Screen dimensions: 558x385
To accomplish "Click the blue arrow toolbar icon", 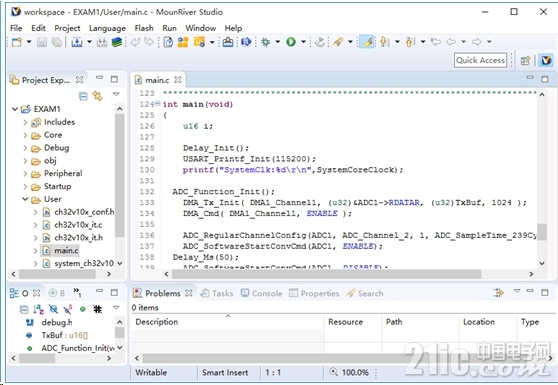I will pyautogui.click(x=246, y=42).
